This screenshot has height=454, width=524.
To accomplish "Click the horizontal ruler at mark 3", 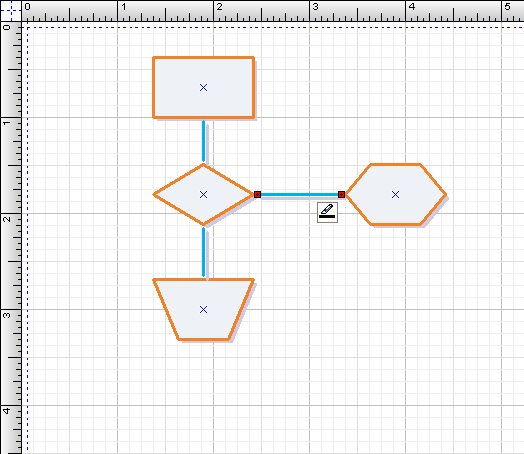I will point(310,11).
